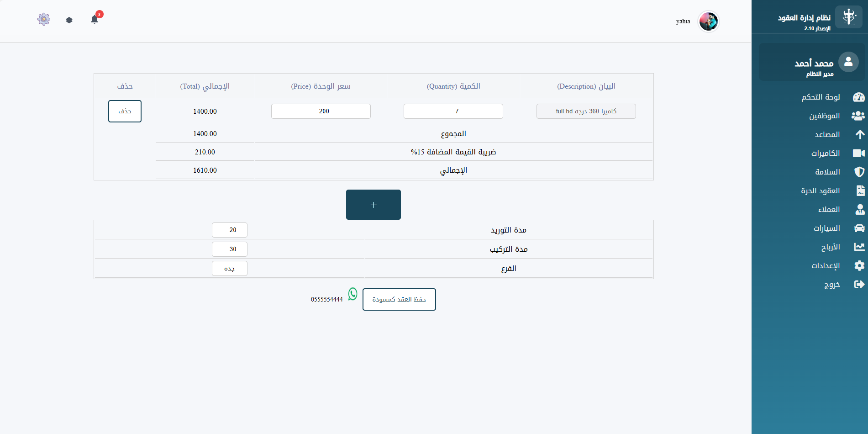
Task: Open الأرباح profits chart page
Action: (831, 247)
